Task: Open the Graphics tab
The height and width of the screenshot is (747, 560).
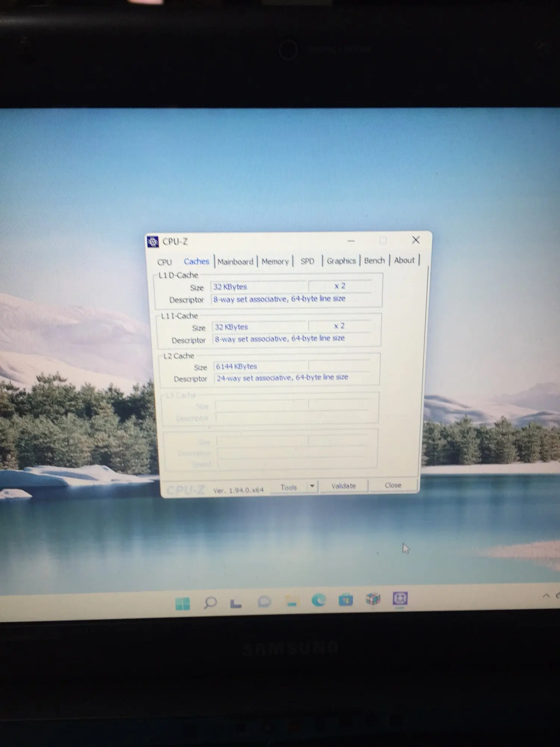Action: click(341, 261)
